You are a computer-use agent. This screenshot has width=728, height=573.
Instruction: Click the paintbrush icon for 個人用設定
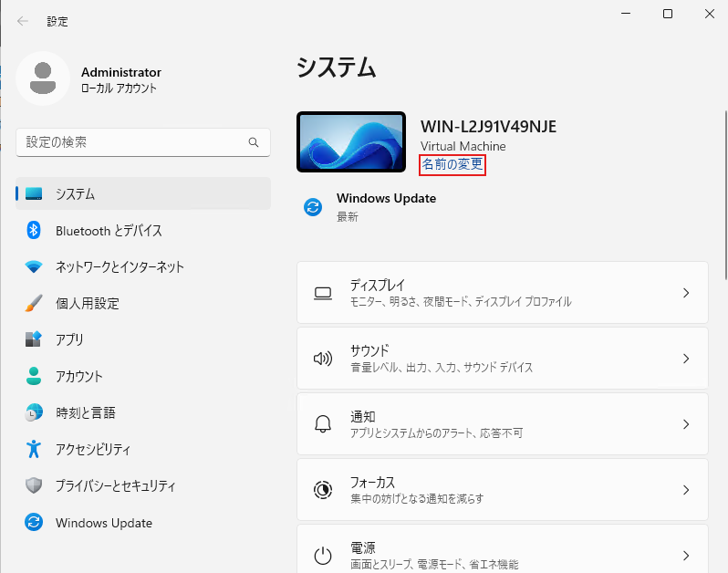click(34, 303)
